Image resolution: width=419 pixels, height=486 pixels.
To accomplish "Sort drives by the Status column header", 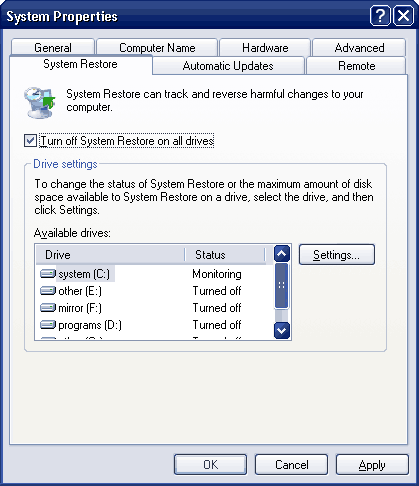I will [x=225, y=255].
